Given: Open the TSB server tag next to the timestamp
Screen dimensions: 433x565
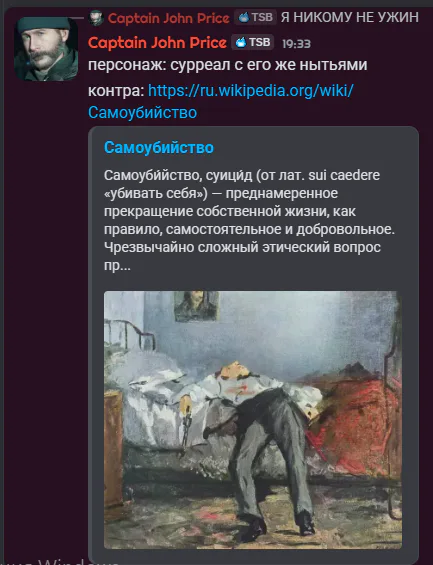Looking at the screenshot, I should pyautogui.click(x=253, y=43).
